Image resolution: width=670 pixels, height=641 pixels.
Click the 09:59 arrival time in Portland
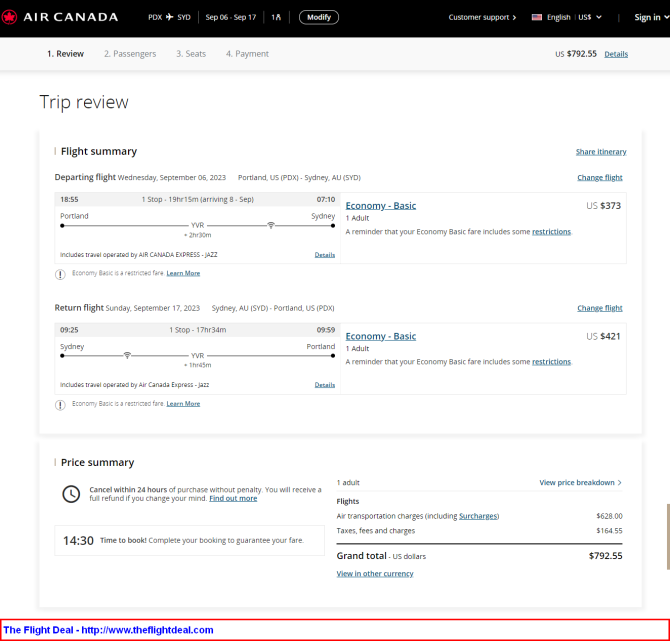[326, 330]
